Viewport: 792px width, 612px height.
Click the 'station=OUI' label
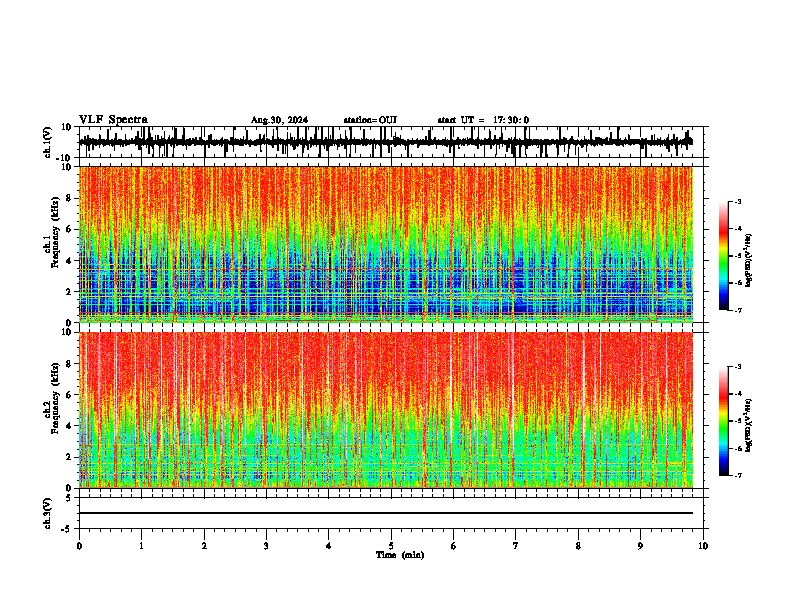coord(370,120)
